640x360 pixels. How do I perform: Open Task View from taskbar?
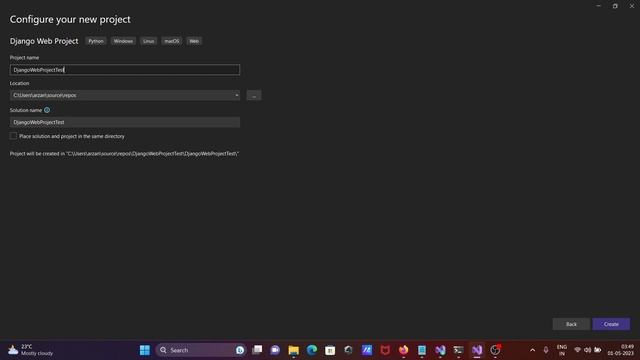pos(257,350)
